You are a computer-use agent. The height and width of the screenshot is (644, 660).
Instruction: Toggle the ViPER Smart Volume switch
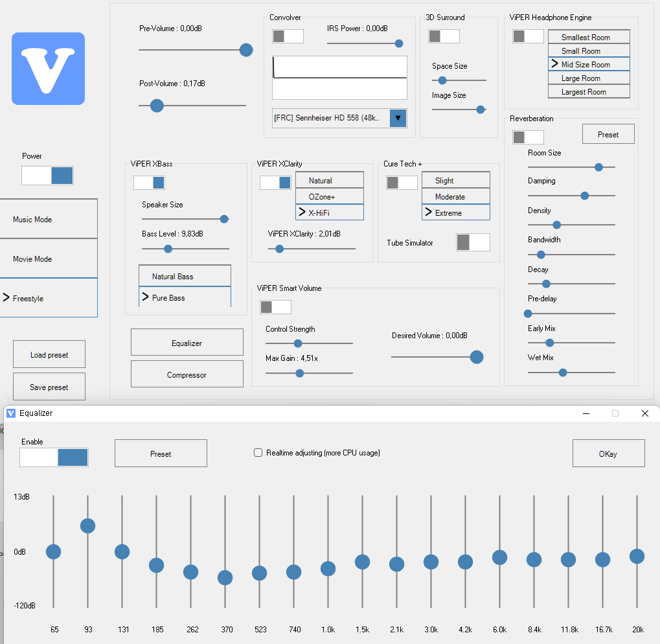click(x=275, y=307)
